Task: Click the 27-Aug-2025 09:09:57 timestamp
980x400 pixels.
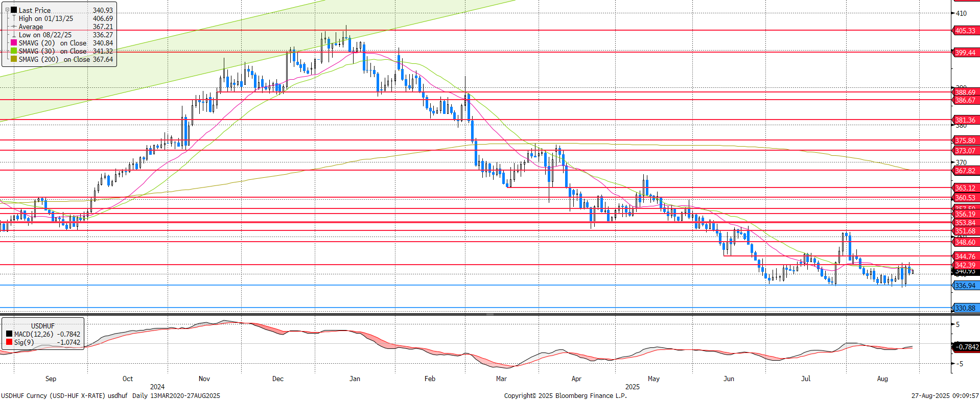Action: (945, 396)
